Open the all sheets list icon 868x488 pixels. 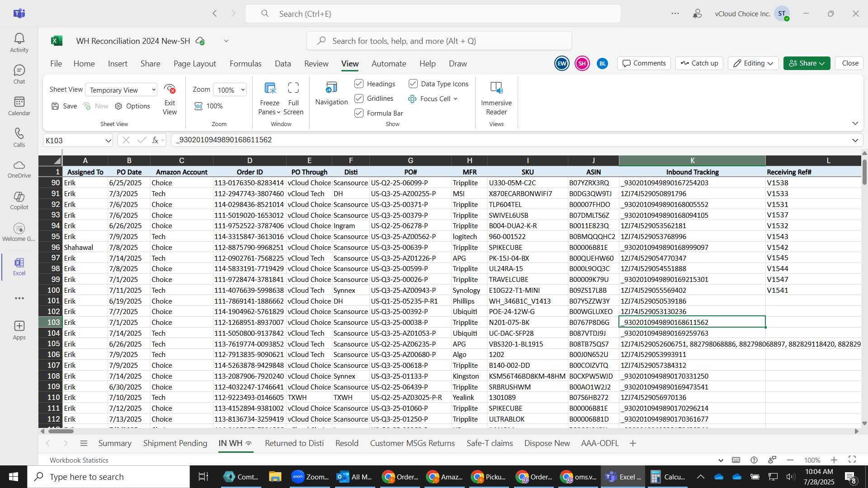[84, 443]
